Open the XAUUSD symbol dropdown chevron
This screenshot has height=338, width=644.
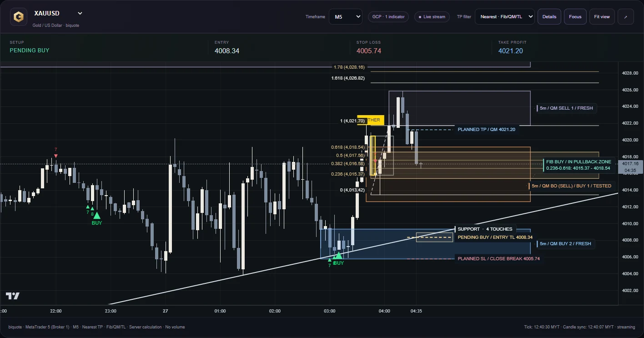click(x=80, y=13)
